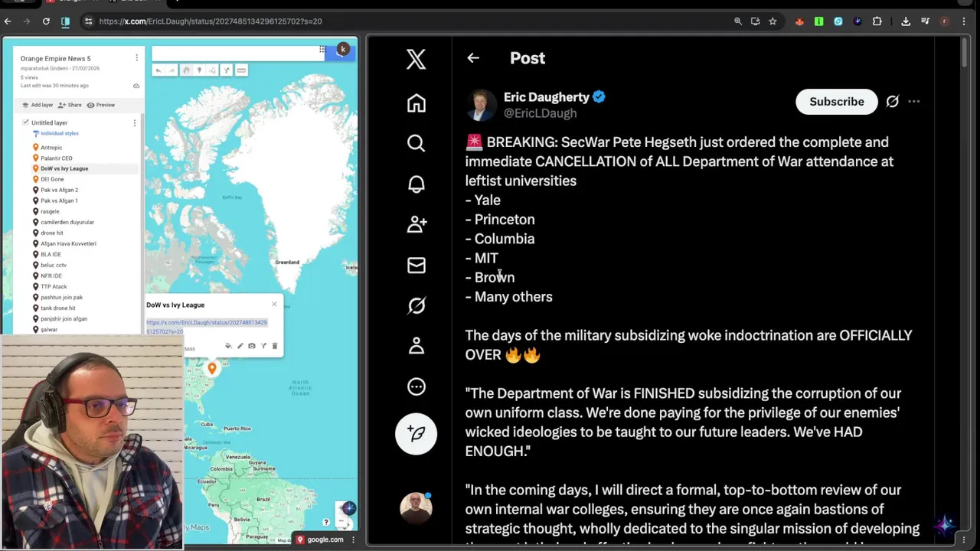Viewport: 980px width, 551px height.
Task: Select Palantir CEO in layer list
Action: point(57,158)
